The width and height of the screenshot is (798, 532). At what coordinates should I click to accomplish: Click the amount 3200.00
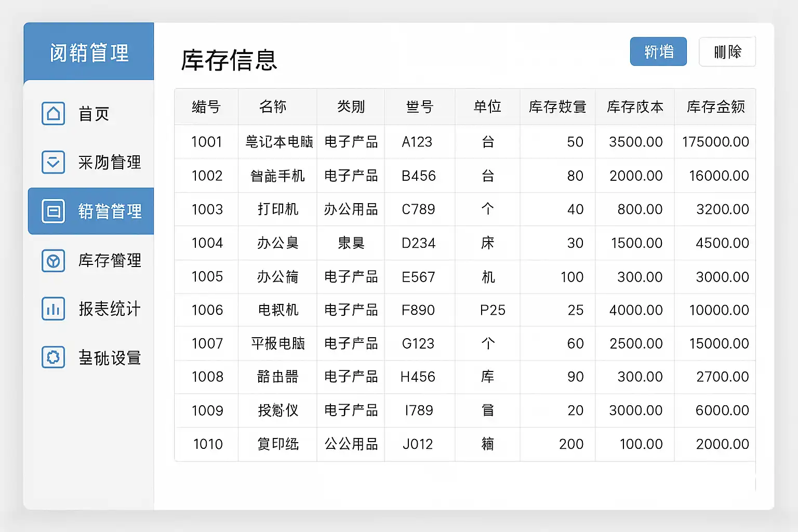pyautogui.click(x=723, y=209)
